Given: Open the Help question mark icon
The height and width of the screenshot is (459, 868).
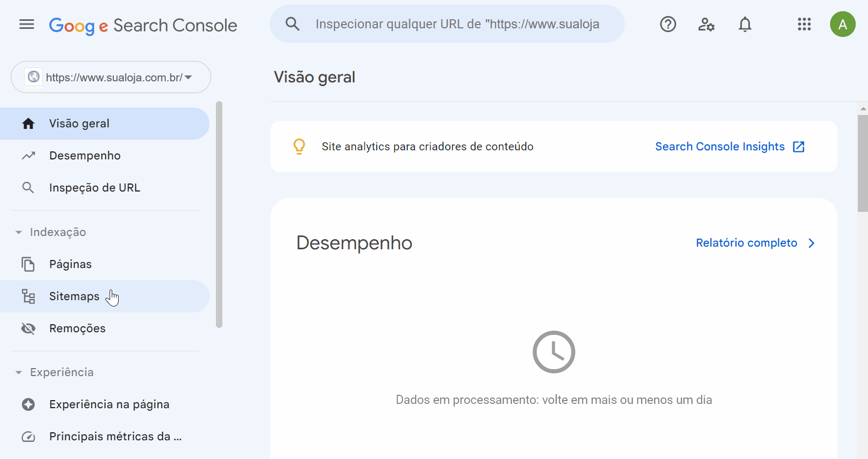Looking at the screenshot, I should pyautogui.click(x=668, y=24).
